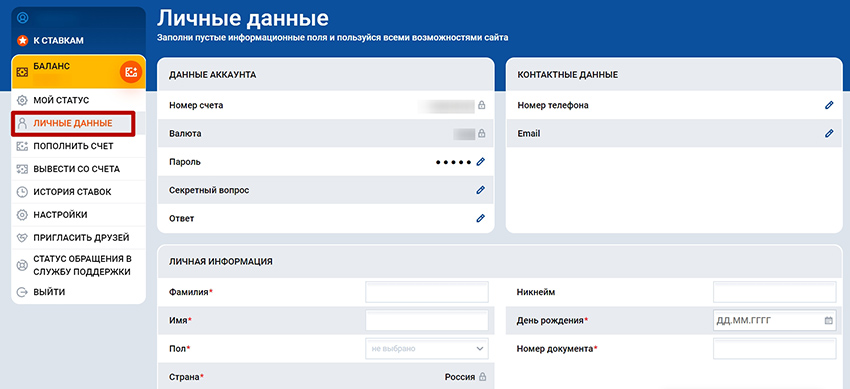Click the person icon beside ЛИЧНЫЕ ДАННЫЕ
850x389 pixels.
[x=22, y=124]
